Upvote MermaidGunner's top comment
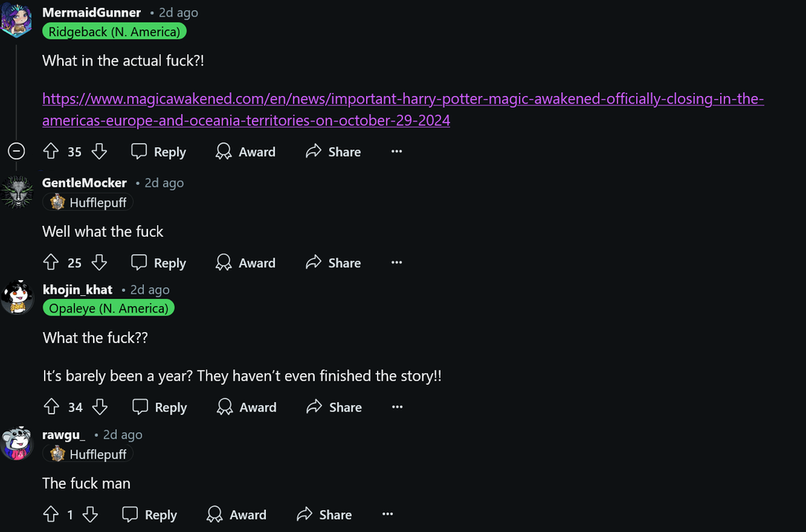 pos(51,151)
